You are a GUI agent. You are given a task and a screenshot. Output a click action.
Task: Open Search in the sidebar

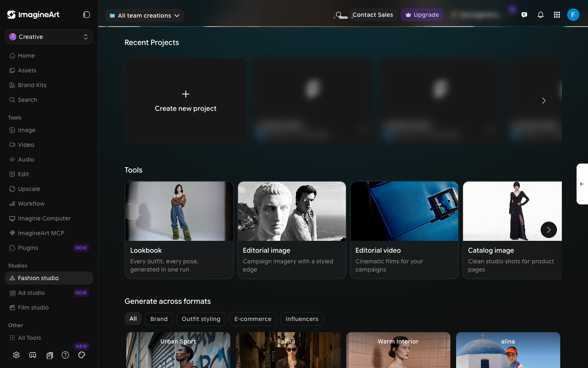(49, 100)
